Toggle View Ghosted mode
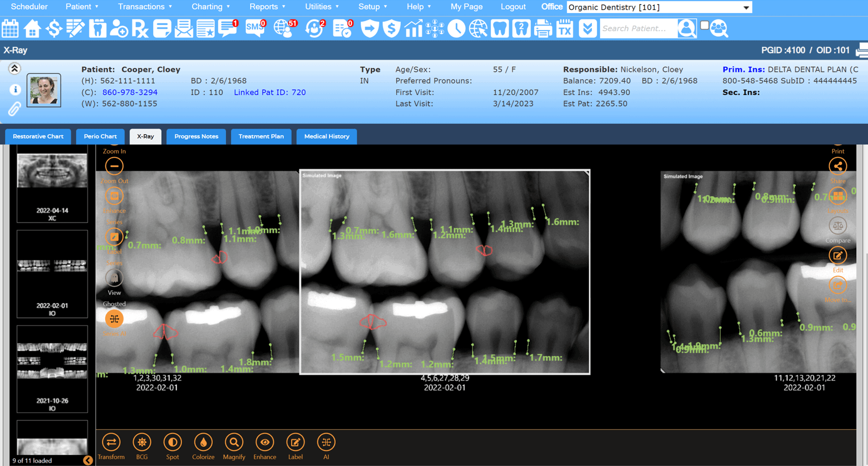Image resolution: width=868 pixels, height=466 pixels. [x=114, y=279]
